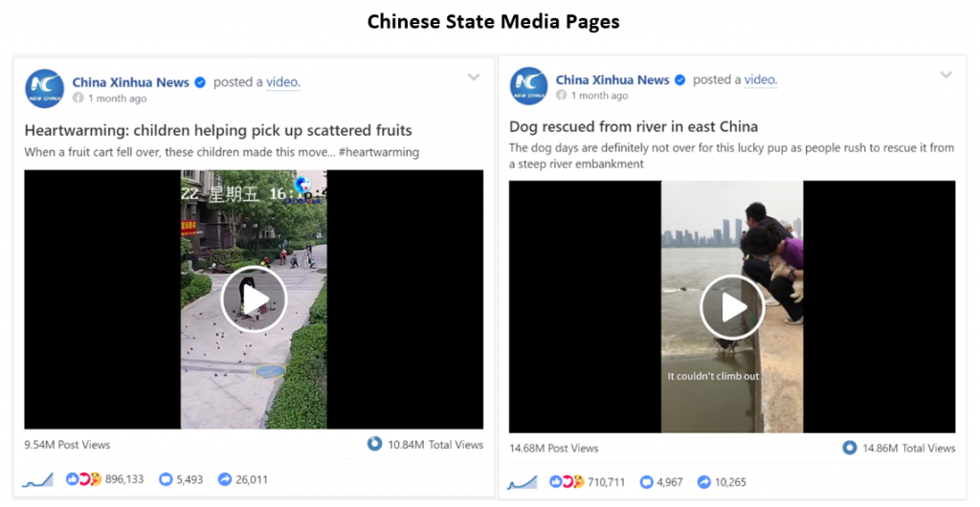Click the Xinhua logo avatar on left post
This screenshot has width=980, height=507.
coord(44,89)
